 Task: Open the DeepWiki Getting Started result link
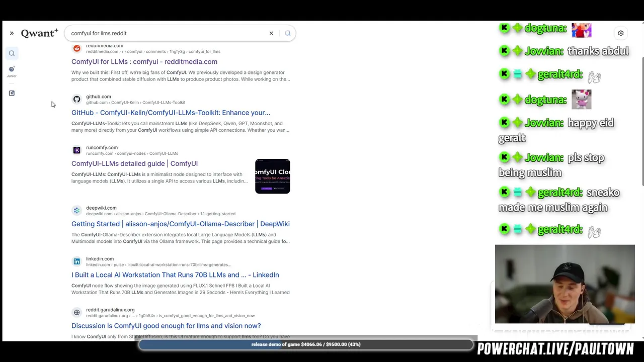click(x=181, y=224)
